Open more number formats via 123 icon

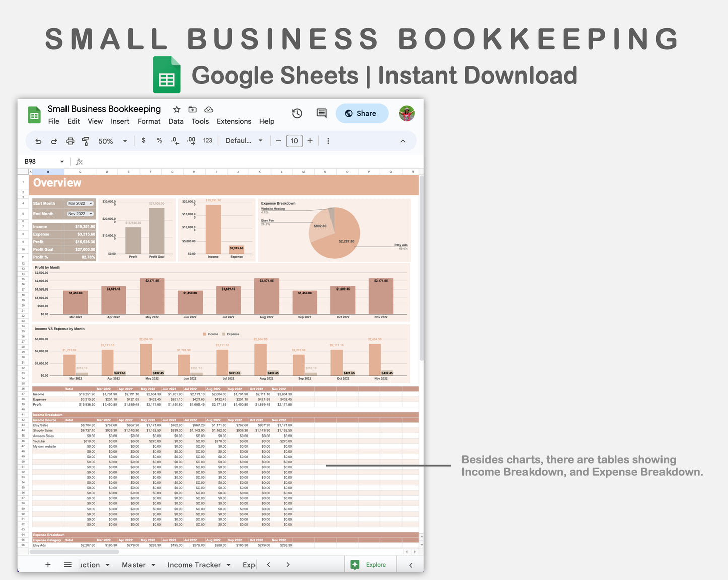[207, 141]
